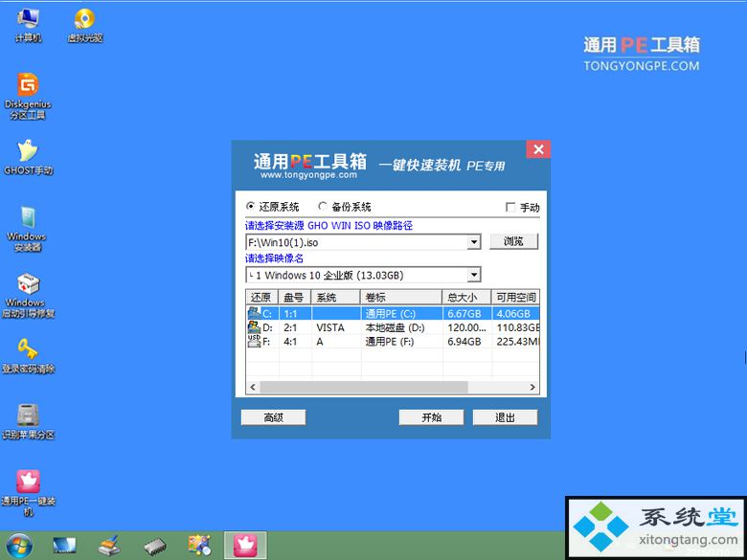Select the 通用PE (C:) row label
Screen dimensions: 747x560
[x=390, y=314]
